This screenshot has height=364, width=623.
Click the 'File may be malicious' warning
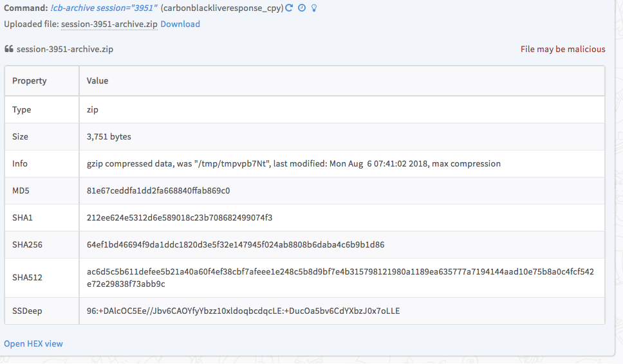point(563,49)
